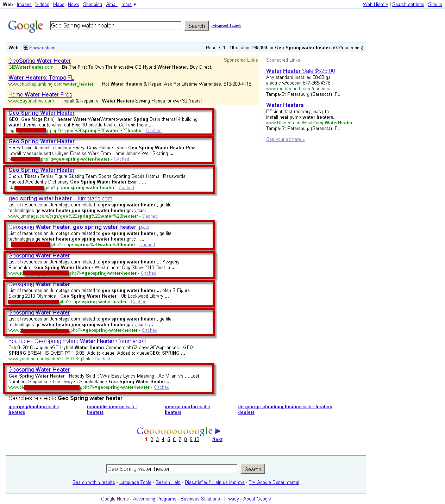Open News in top navigation
Viewport: 445px width, 504px height.
coord(74,5)
